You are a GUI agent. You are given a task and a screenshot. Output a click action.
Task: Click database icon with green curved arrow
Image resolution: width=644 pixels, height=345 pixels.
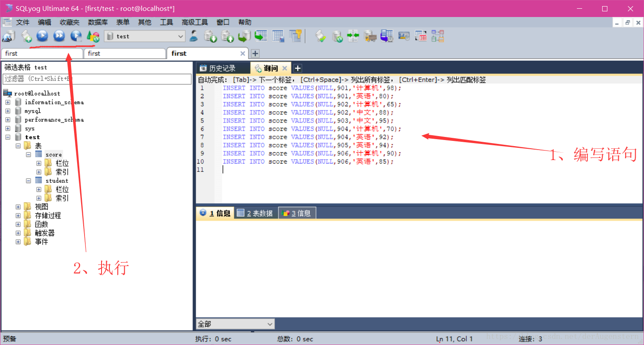coord(244,36)
